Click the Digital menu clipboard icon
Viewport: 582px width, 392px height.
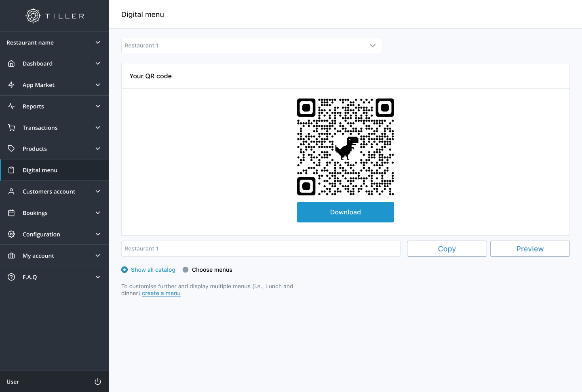tap(11, 170)
